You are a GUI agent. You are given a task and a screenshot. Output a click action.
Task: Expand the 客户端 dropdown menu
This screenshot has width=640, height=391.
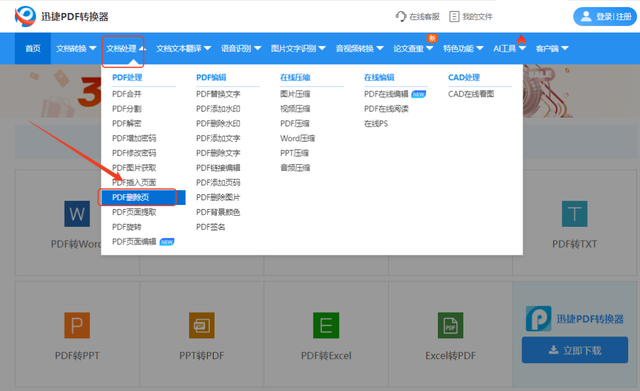[x=552, y=49]
